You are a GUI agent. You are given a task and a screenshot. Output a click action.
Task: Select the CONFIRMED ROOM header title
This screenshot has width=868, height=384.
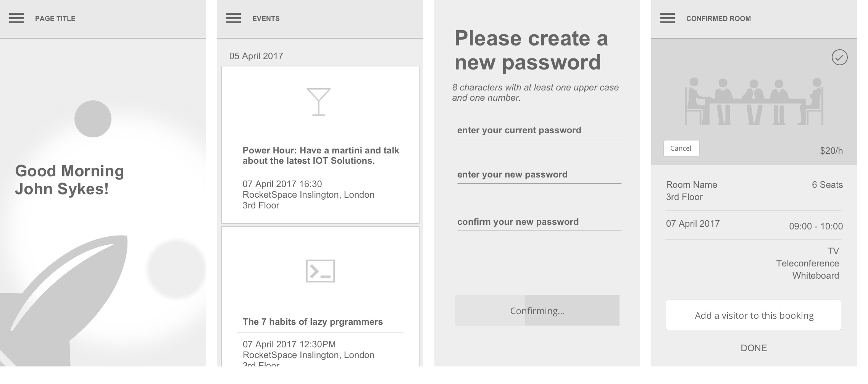click(718, 19)
